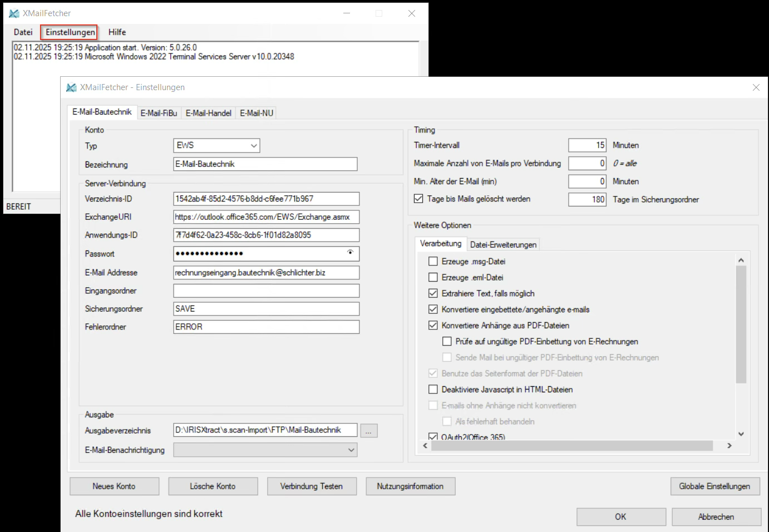The width and height of the screenshot is (769, 532).
Task: Click the Verbindung Testen button
Action: tap(311, 486)
